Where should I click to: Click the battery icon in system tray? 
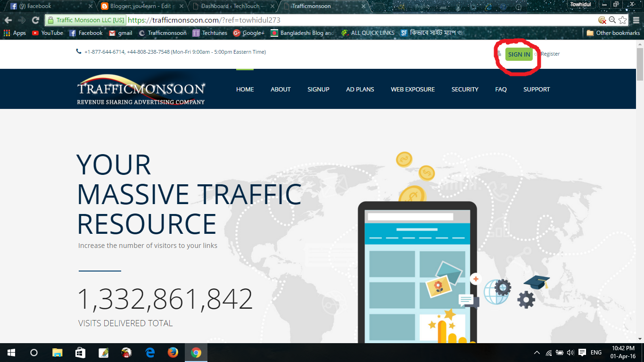tap(560, 353)
